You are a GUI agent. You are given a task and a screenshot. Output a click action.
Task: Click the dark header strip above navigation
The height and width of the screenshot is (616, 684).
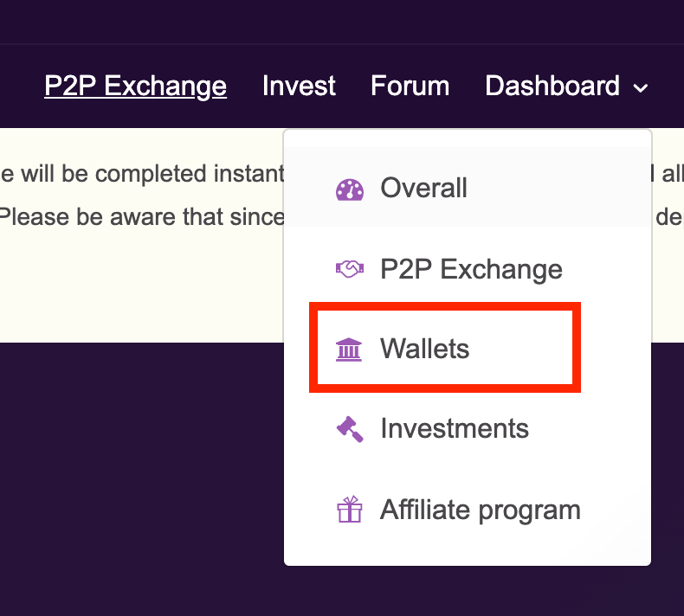(342, 22)
